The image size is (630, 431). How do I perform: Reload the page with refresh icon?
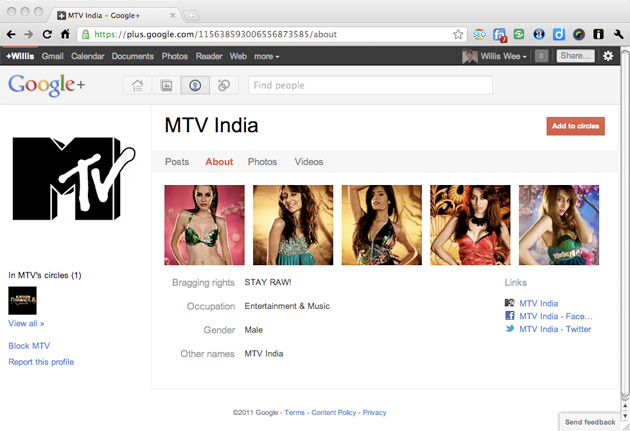click(x=47, y=35)
